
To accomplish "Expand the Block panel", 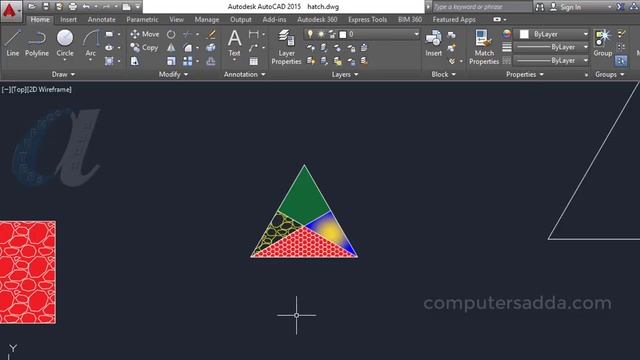I will [443, 74].
